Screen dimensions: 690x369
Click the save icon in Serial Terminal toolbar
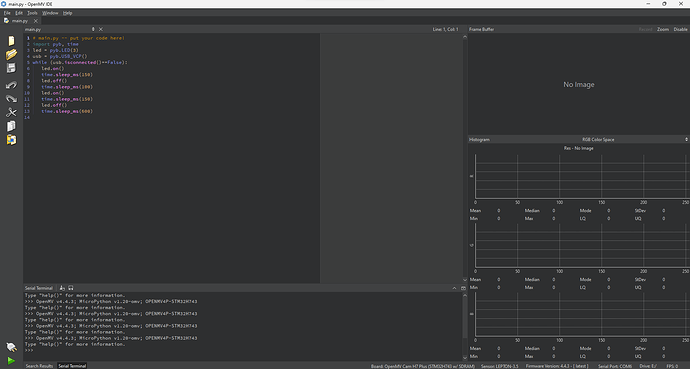click(x=71, y=288)
